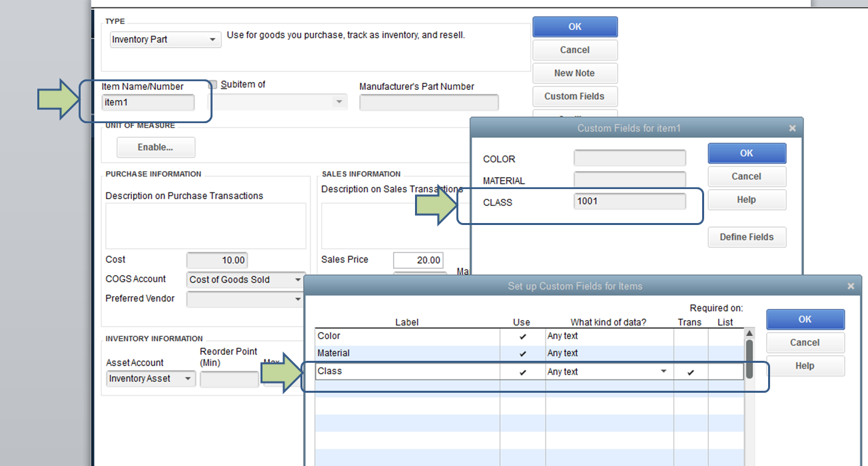Screen dimensions: 868x466
Task: Click the New Note button
Action: tap(575, 73)
